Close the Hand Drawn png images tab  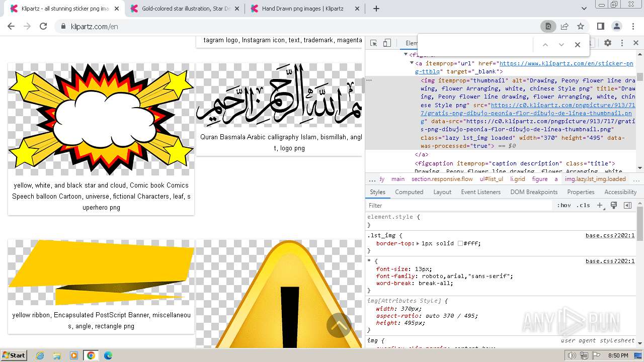coord(357,9)
